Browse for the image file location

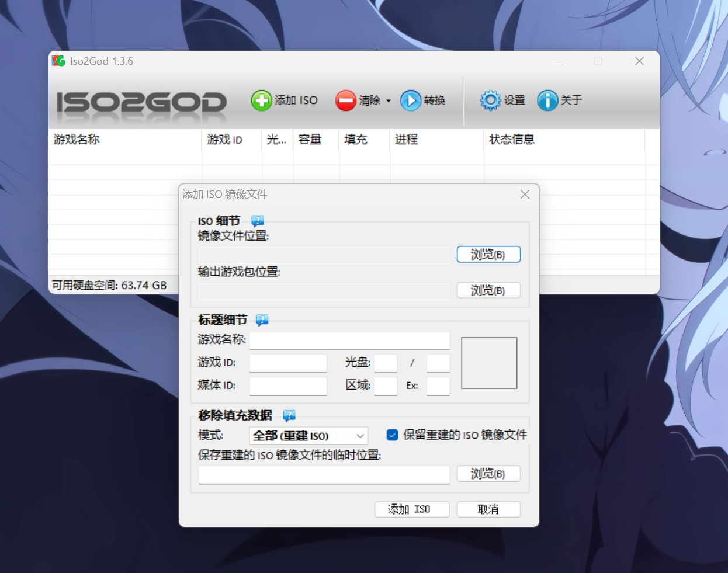pos(488,255)
